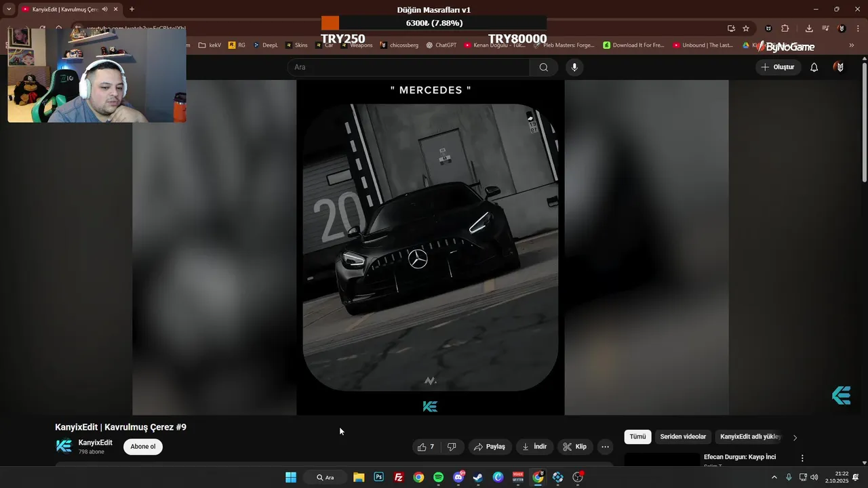868x488 pixels.
Task: Open the KanyixEdit channel name link
Action: click(96, 443)
